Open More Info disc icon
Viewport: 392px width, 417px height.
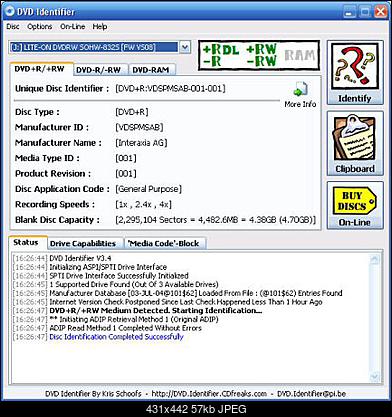pyautogui.click(x=300, y=89)
